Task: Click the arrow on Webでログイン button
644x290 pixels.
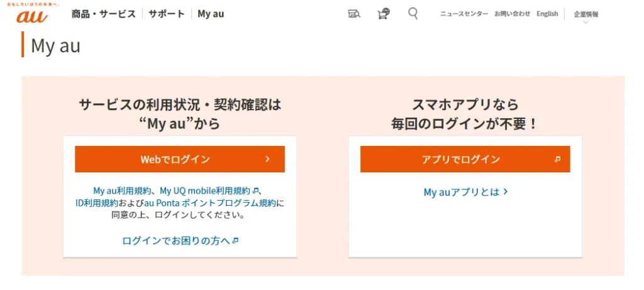Action: point(267,159)
